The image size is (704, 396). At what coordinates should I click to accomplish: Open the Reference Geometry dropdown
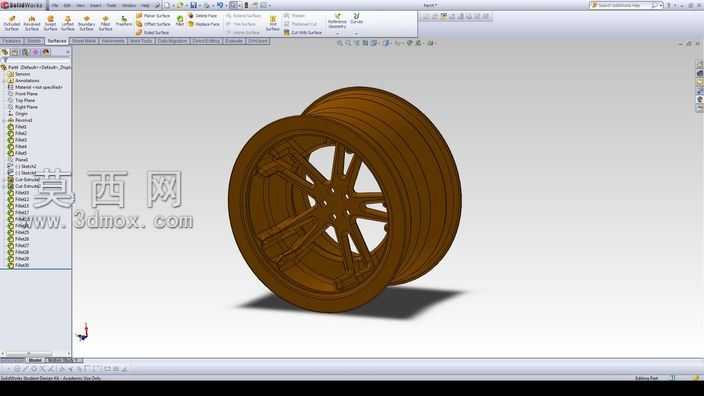[337, 34]
